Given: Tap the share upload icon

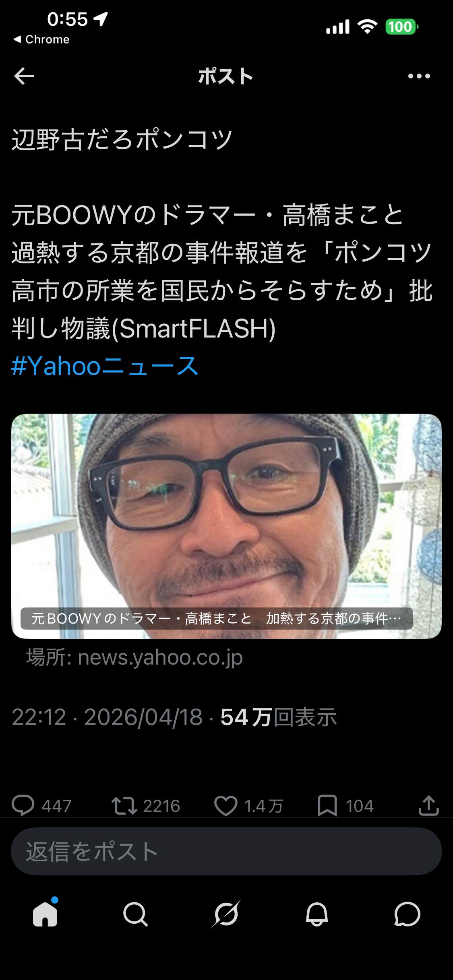Looking at the screenshot, I should [428, 805].
